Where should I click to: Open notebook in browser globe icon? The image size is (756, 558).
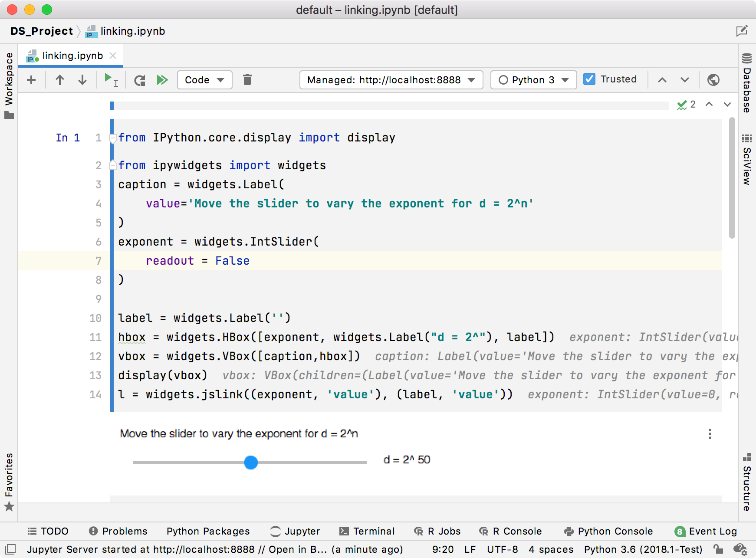pyautogui.click(x=713, y=80)
